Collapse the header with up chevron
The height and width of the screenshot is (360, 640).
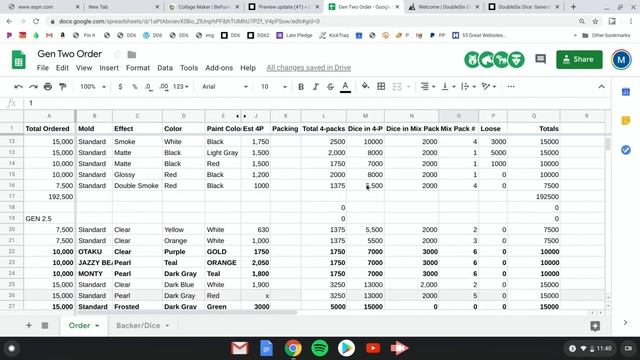coord(601,87)
